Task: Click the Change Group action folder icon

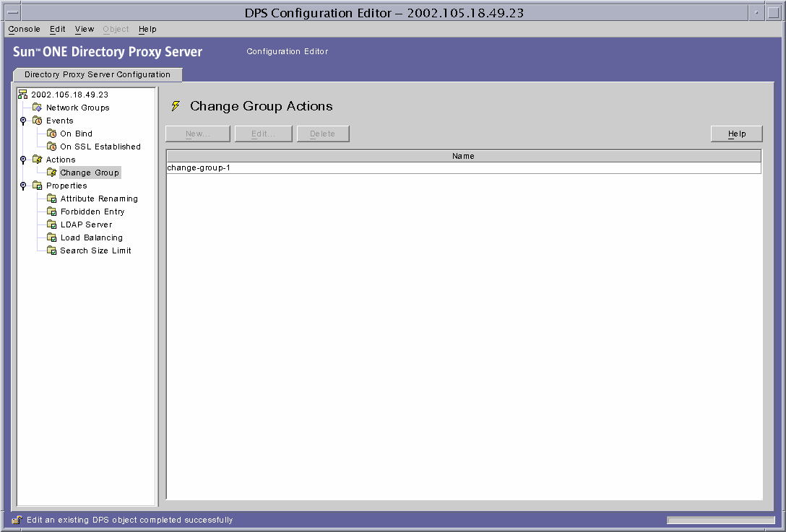Action: 51,172
